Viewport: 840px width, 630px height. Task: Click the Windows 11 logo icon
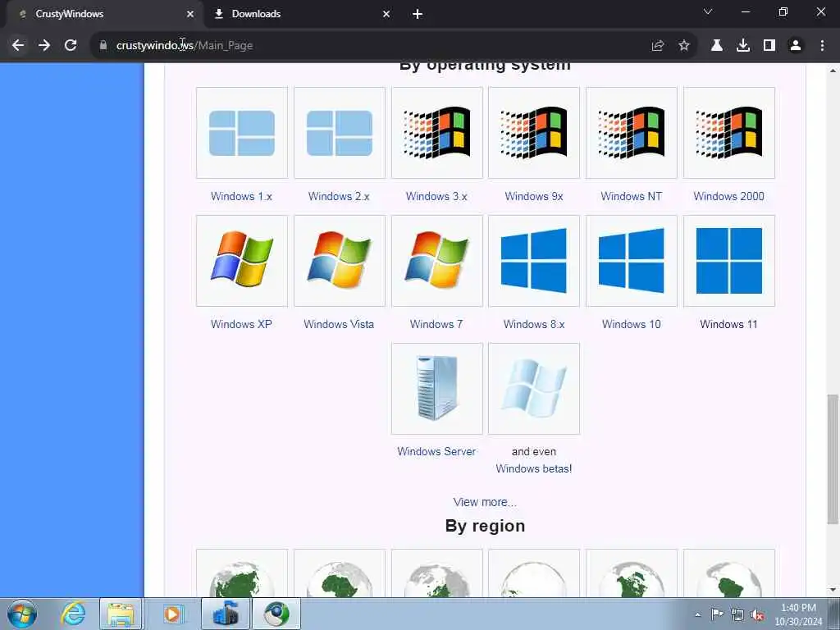click(x=729, y=261)
